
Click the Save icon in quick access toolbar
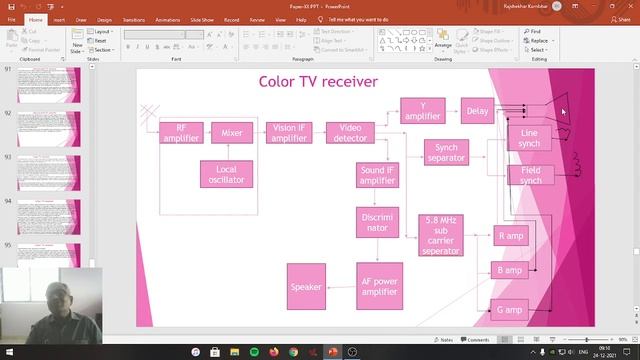coord(11,7)
